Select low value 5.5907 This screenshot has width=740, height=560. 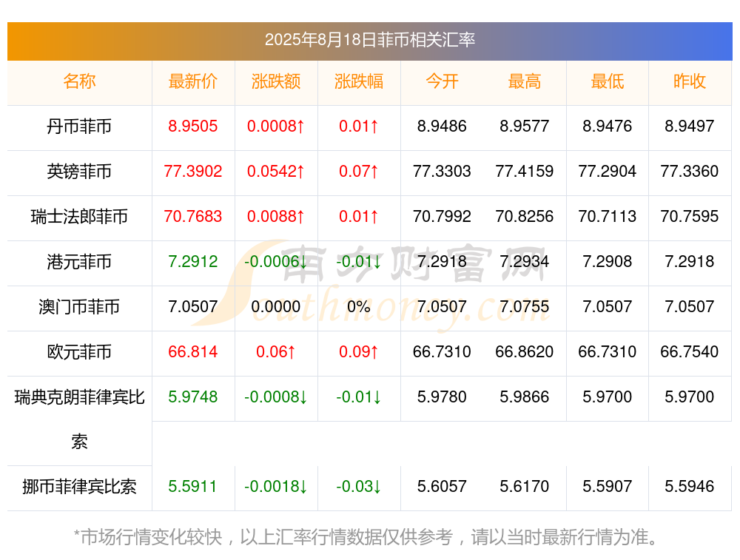pyautogui.click(x=607, y=487)
